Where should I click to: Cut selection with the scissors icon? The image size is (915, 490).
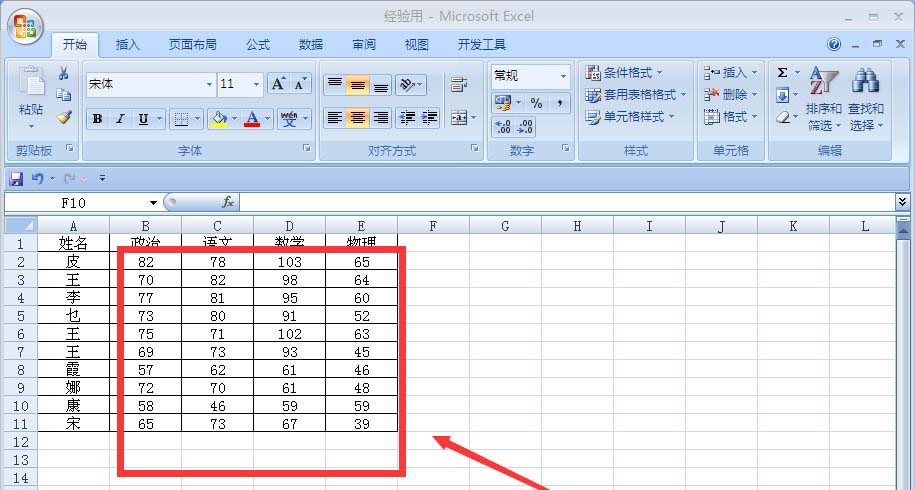click(64, 73)
